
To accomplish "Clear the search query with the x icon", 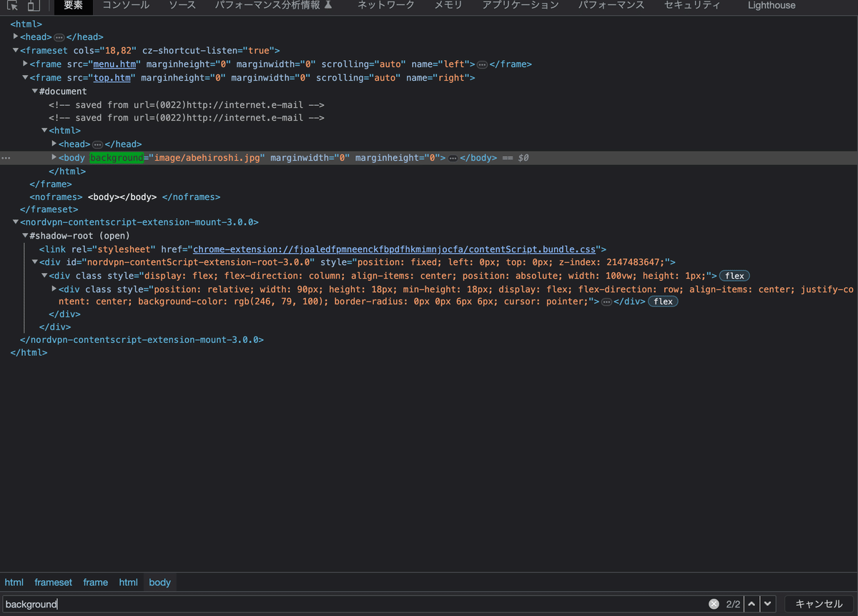I will [x=714, y=604].
